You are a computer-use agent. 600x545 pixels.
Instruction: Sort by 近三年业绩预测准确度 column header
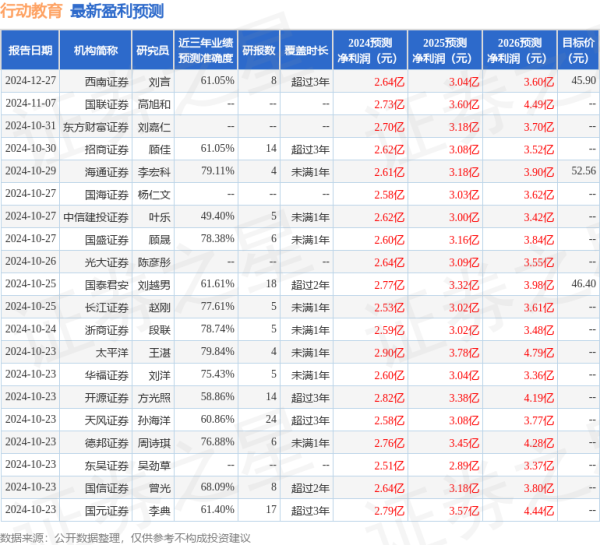[205, 49]
